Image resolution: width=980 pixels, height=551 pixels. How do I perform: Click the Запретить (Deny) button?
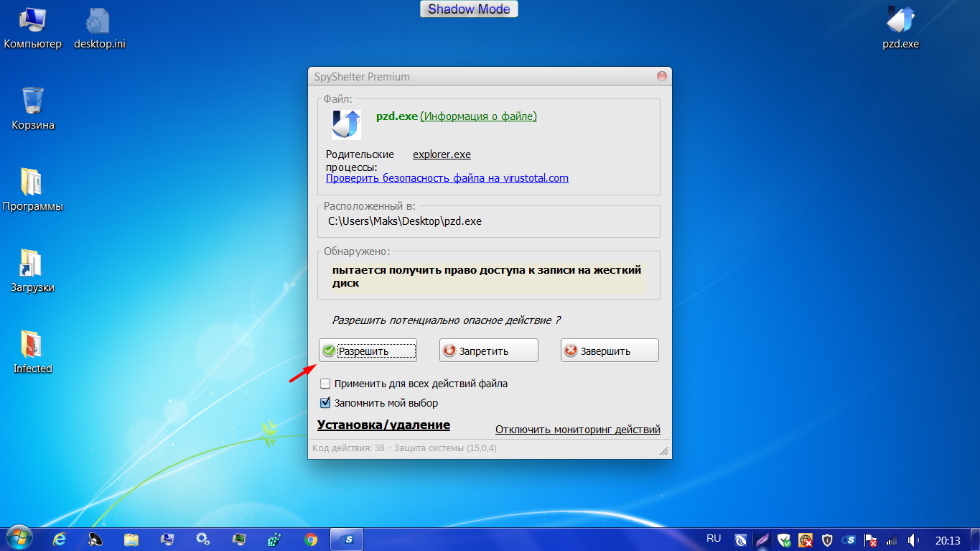(489, 351)
